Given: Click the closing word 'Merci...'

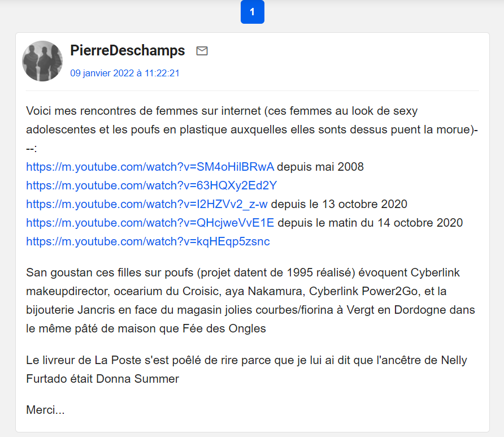Looking at the screenshot, I should 45,410.
